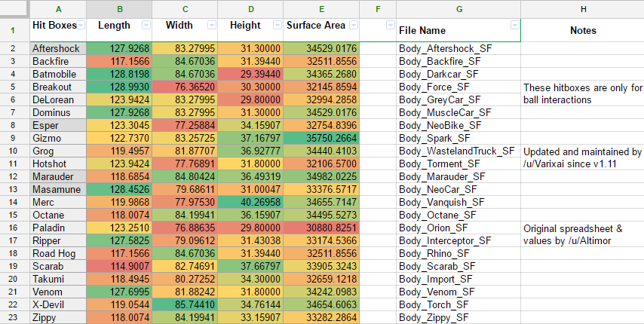This screenshot has width=644, height=324.
Task: Click the Backfire name cell
Action: click(58, 62)
